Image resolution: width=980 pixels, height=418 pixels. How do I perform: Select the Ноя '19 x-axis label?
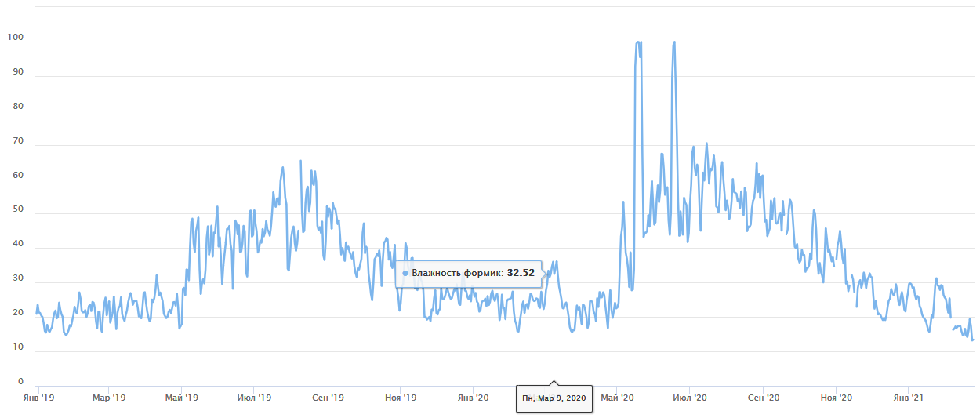click(x=400, y=398)
